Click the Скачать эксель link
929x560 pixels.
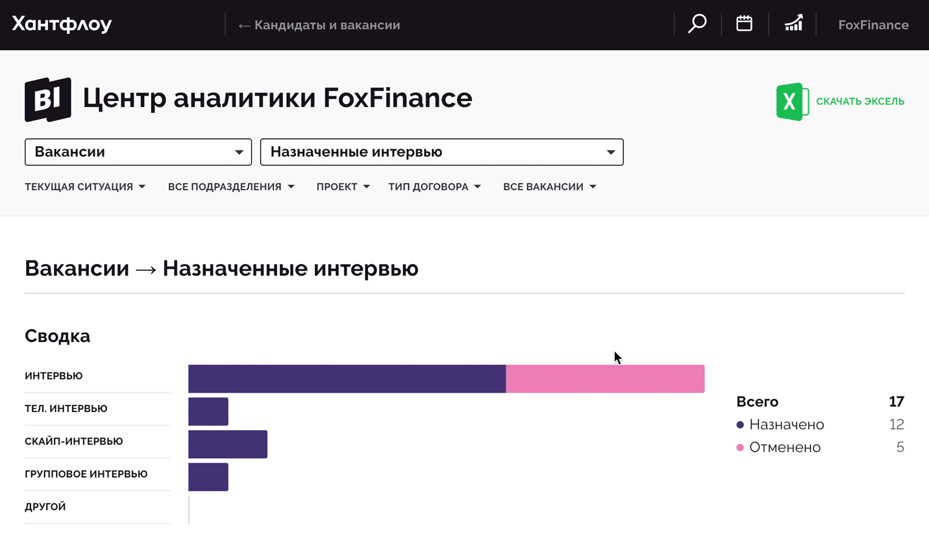(x=860, y=101)
